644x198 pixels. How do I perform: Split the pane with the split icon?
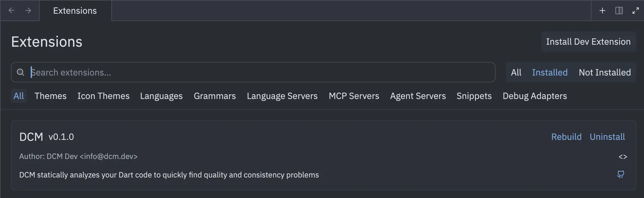(x=619, y=11)
